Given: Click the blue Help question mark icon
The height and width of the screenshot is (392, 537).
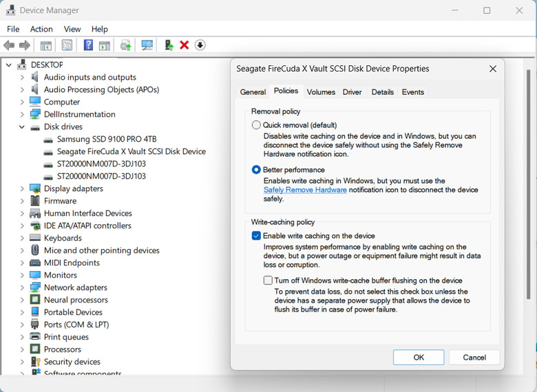Looking at the screenshot, I should click(88, 45).
